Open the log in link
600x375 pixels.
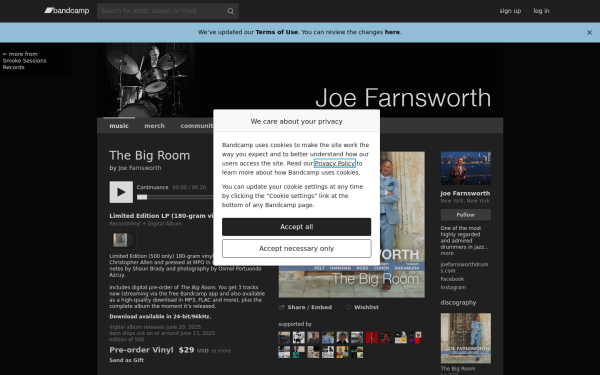click(x=541, y=11)
